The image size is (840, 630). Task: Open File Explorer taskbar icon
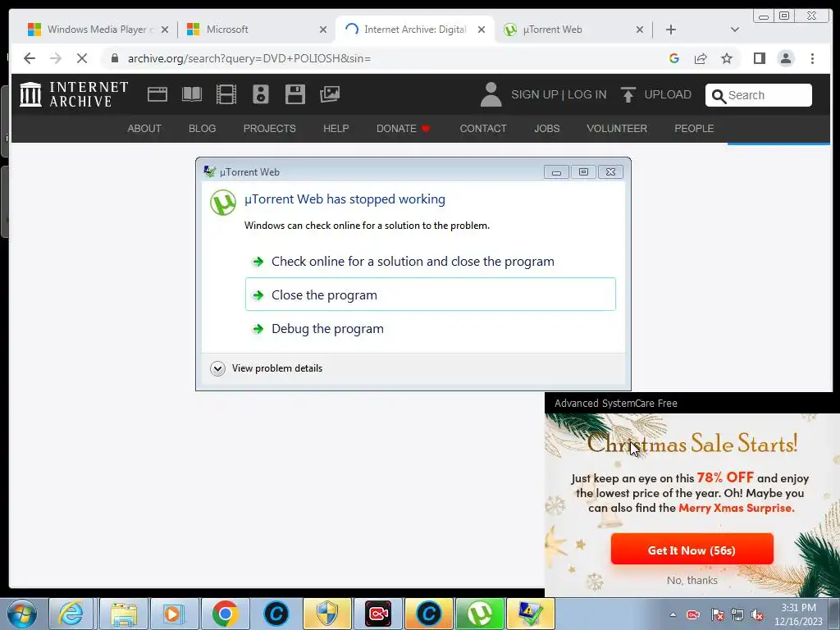click(x=124, y=614)
